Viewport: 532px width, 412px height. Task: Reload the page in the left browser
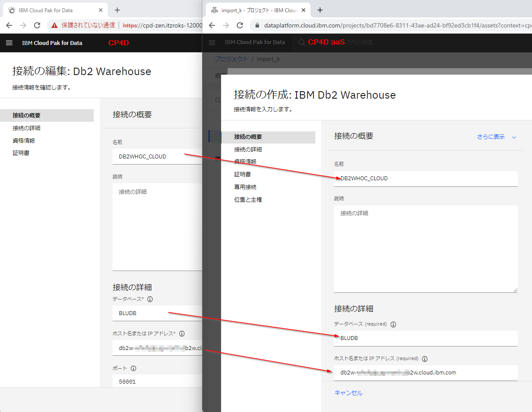37,25
